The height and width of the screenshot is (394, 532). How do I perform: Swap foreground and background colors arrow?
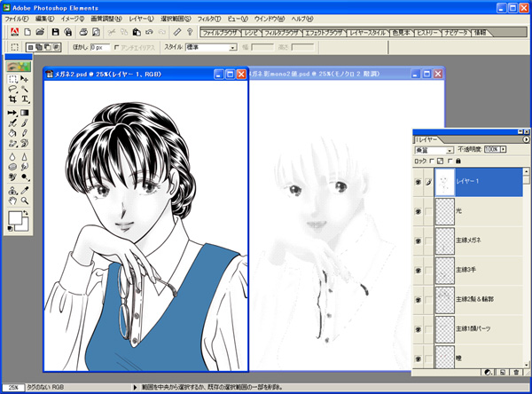tap(26, 213)
